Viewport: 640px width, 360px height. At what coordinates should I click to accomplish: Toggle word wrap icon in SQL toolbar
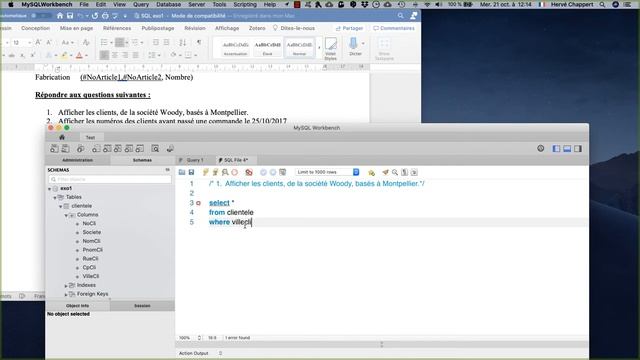(414, 172)
